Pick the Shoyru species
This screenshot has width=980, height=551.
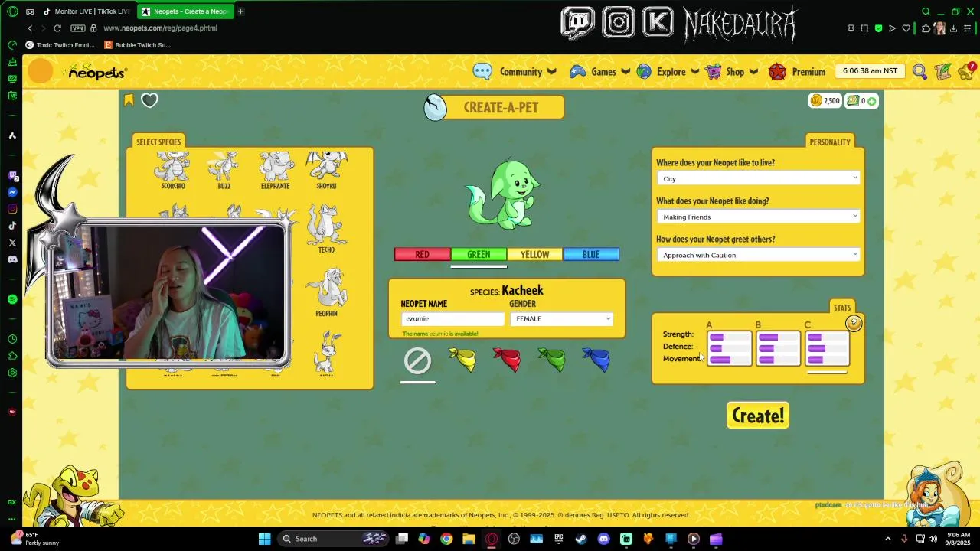(326, 170)
